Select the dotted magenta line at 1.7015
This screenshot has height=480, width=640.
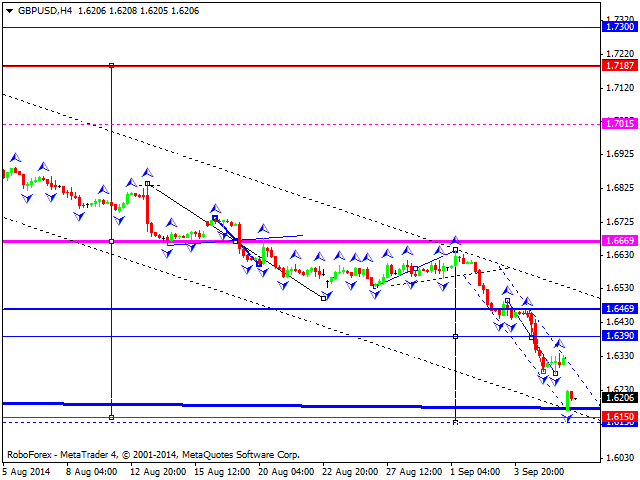pyautogui.click(x=300, y=124)
